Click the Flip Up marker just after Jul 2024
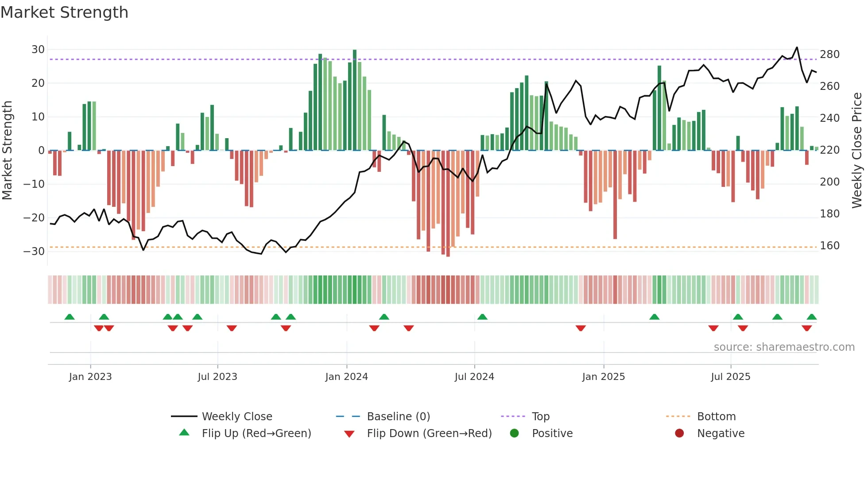The width and height of the screenshot is (868, 488). point(482,317)
